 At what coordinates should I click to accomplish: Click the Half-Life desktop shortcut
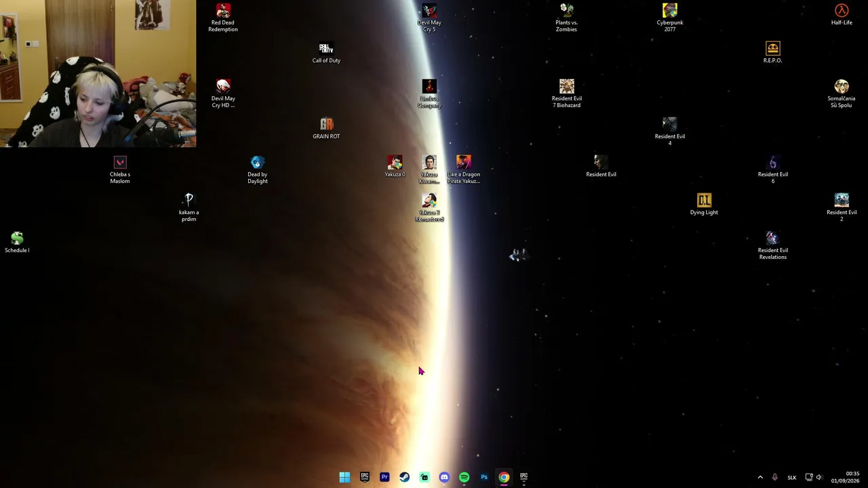click(842, 14)
